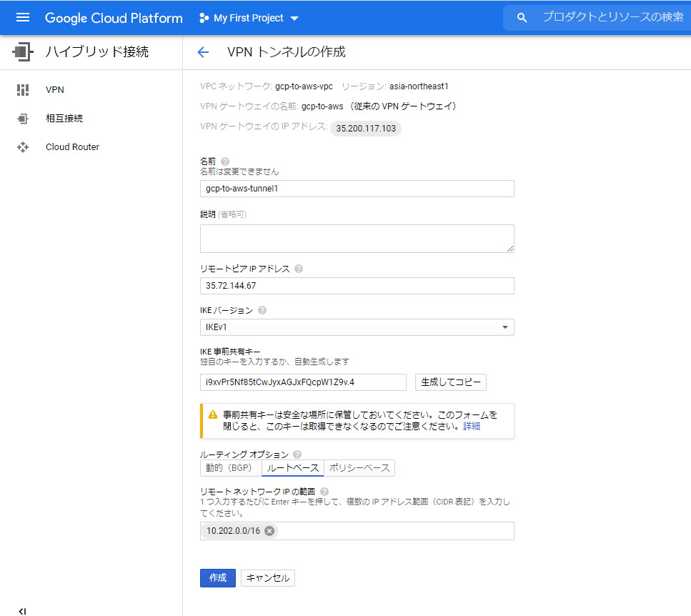Click the VPN gateway IP address chip
Viewport: 691px width, 616px height.
tap(366, 128)
